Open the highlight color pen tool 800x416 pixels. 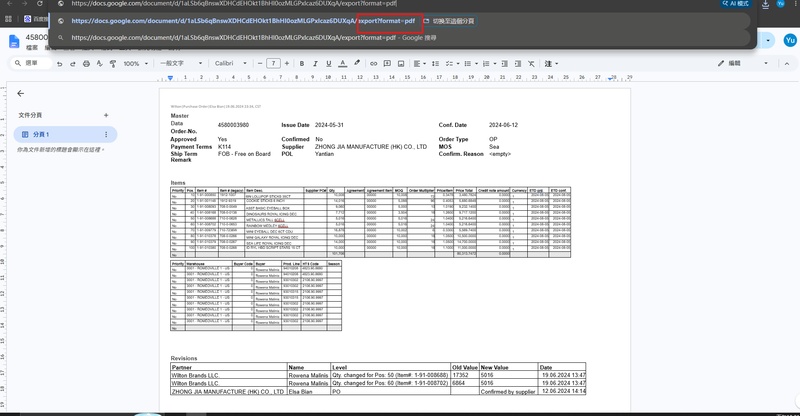(357, 63)
